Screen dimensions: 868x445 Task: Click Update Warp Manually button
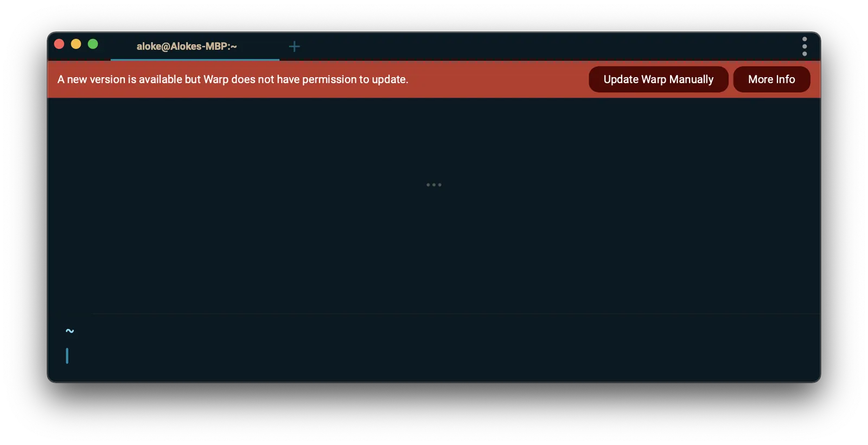coord(658,79)
